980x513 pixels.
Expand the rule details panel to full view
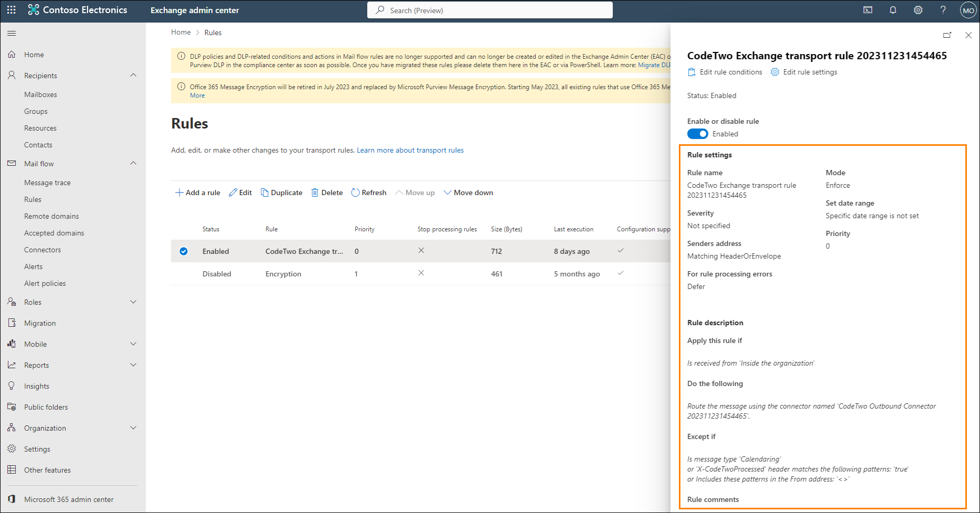(947, 35)
